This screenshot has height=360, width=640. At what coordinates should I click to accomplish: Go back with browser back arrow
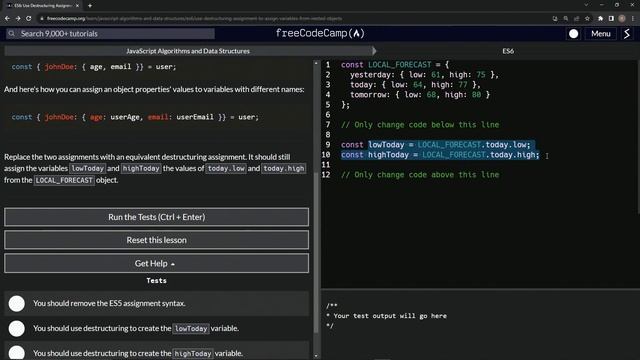click(7, 18)
